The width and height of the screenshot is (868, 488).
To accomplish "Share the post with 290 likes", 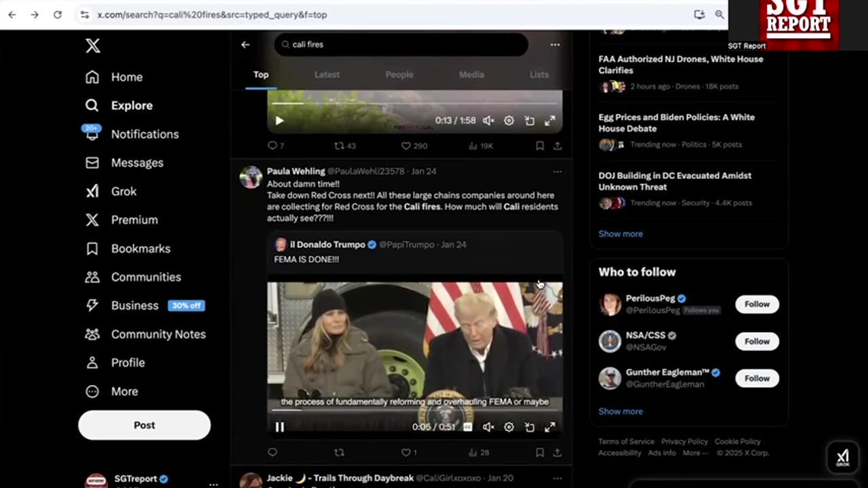I will (x=557, y=146).
